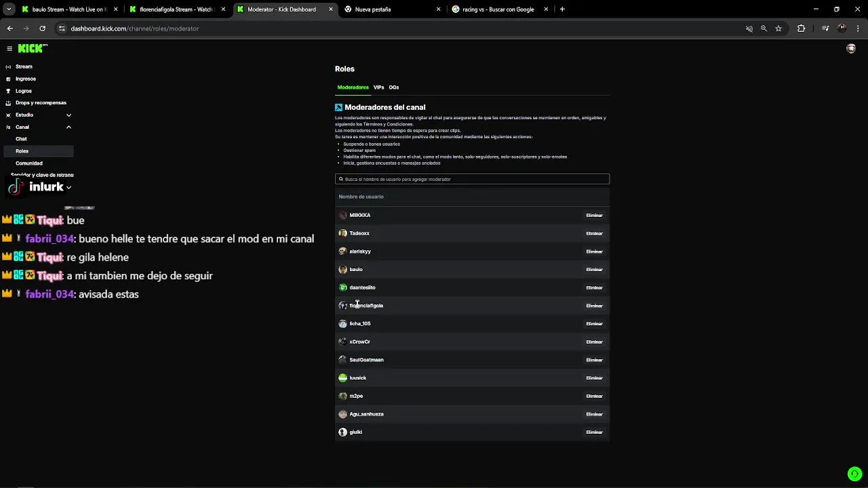Open a new browser tab
Screen dimensions: 868x488
(x=562, y=9)
